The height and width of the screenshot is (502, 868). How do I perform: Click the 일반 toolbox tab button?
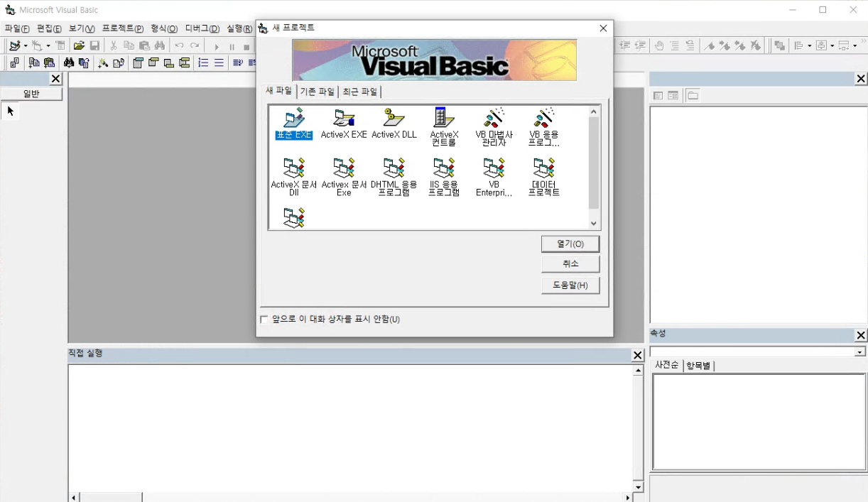31,94
